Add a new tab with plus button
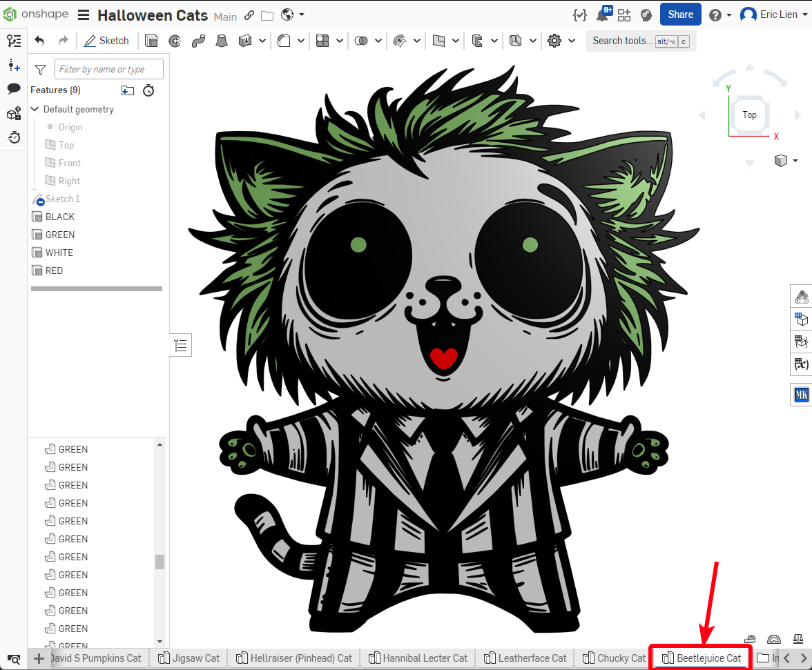Image resolution: width=812 pixels, height=670 pixels. point(39,659)
